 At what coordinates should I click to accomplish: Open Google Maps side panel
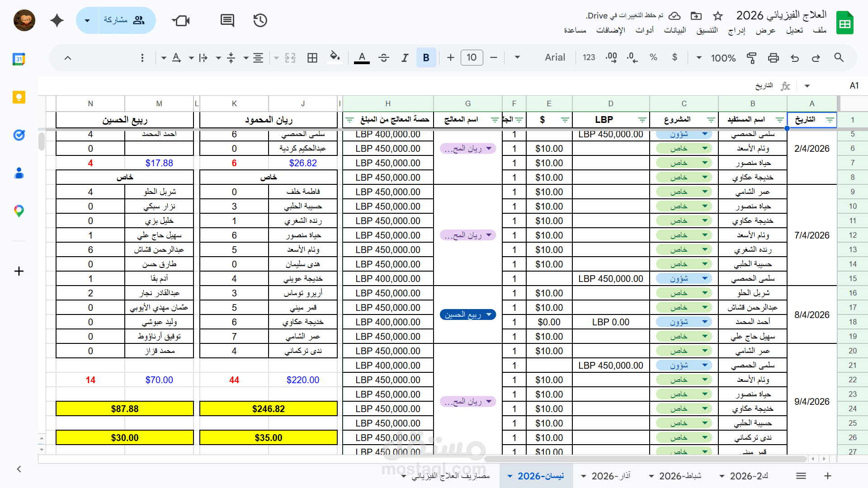pos(19,211)
